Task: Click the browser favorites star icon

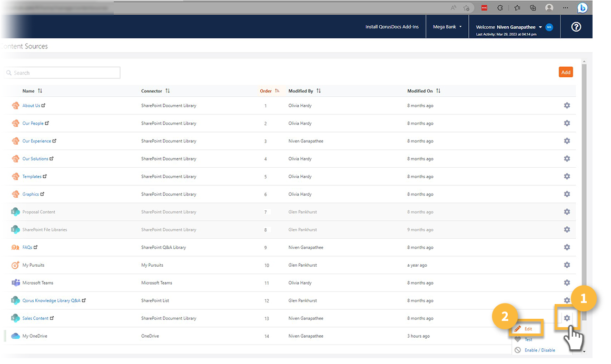Action: point(517,7)
